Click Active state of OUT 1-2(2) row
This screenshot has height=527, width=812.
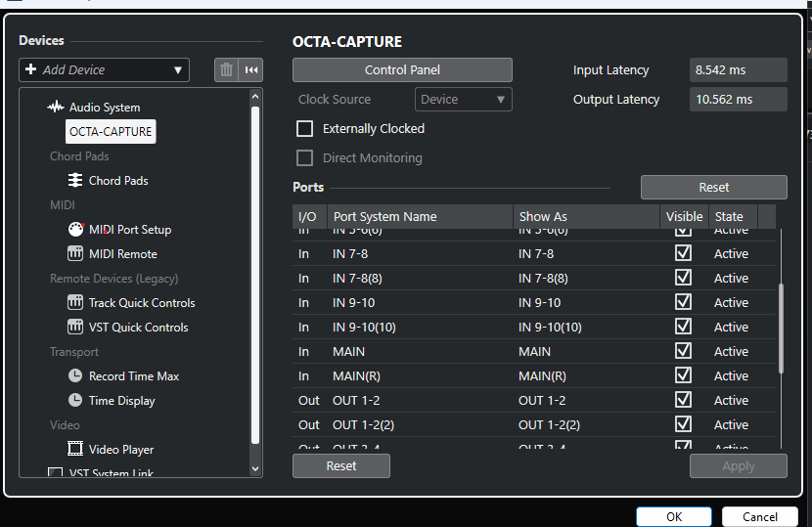[x=731, y=425]
